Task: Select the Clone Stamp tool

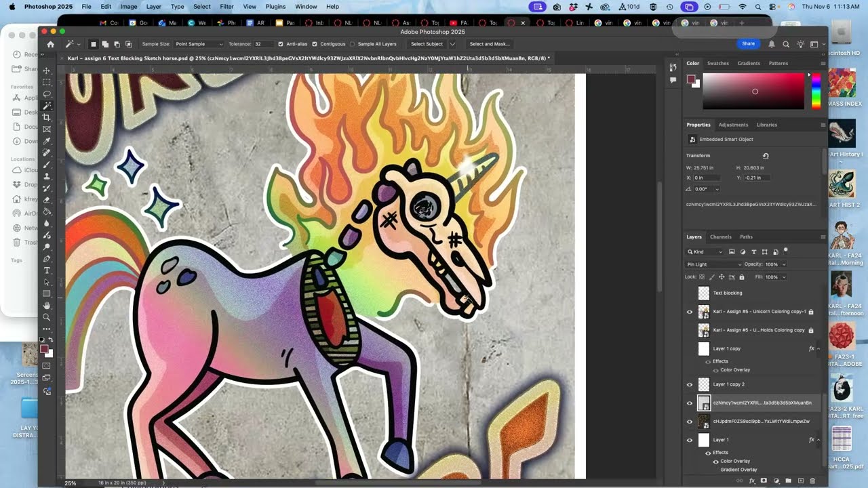Action: coord(47,176)
